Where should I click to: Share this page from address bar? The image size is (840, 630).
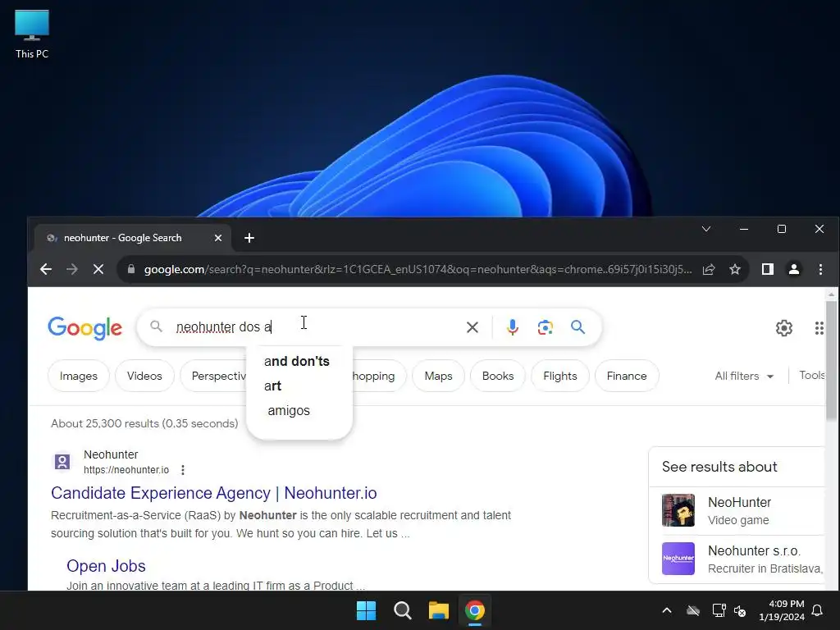tap(709, 269)
